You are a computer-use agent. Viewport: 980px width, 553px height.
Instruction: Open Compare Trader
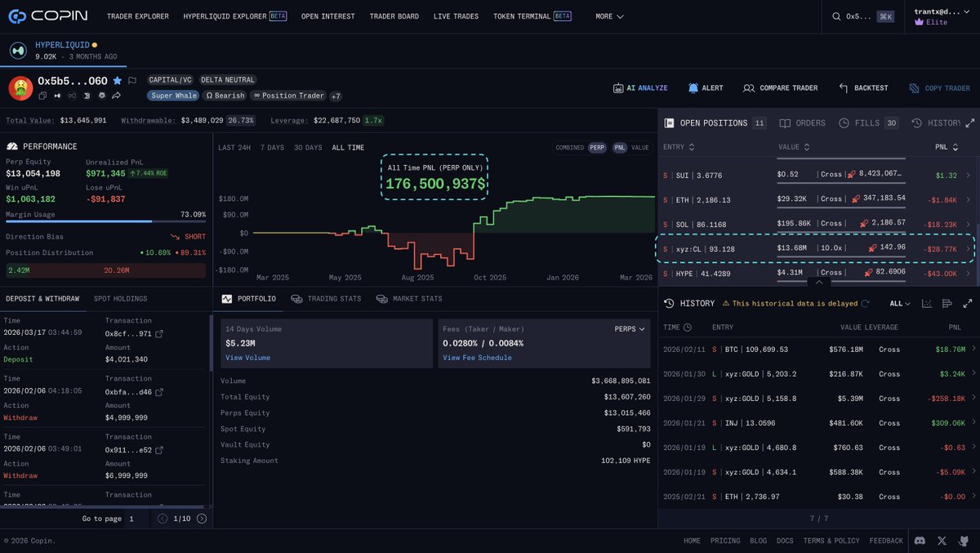coord(780,88)
